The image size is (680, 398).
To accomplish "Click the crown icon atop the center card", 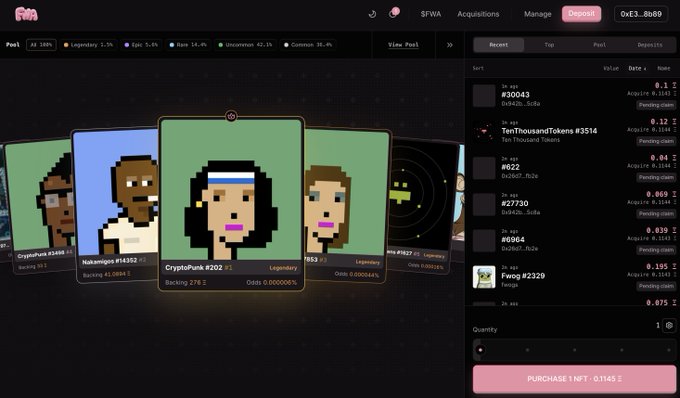I will click(x=231, y=116).
